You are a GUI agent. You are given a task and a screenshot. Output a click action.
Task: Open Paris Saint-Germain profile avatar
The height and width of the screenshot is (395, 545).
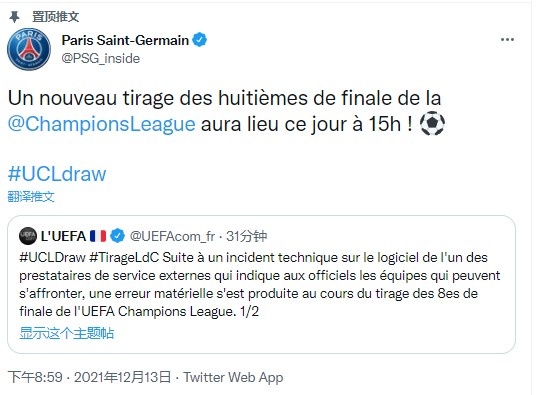coord(29,49)
